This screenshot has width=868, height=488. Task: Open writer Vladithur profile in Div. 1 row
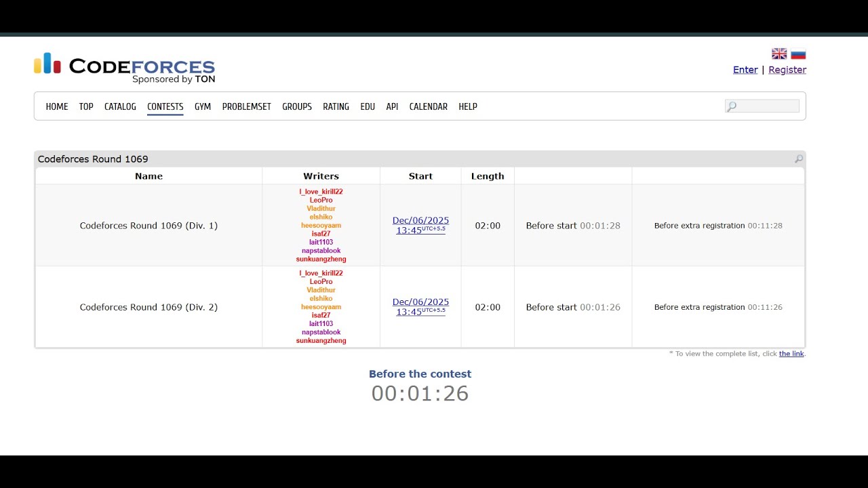pos(321,209)
